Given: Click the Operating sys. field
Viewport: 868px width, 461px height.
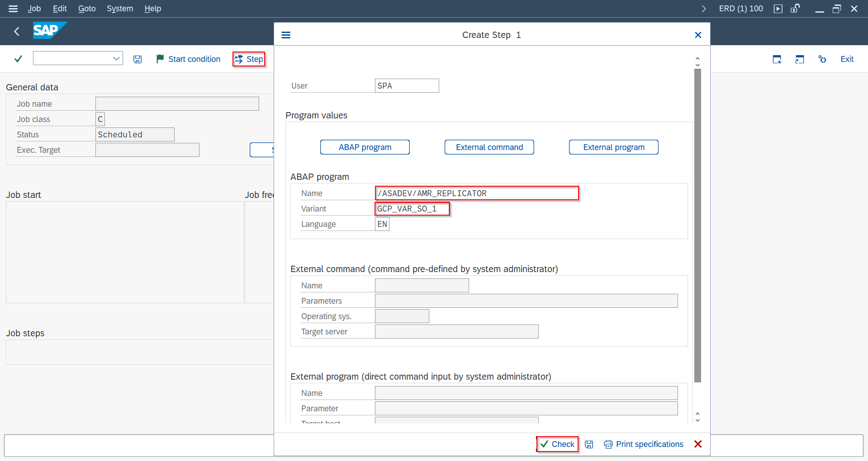Looking at the screenshot, I should pos(402,316).
